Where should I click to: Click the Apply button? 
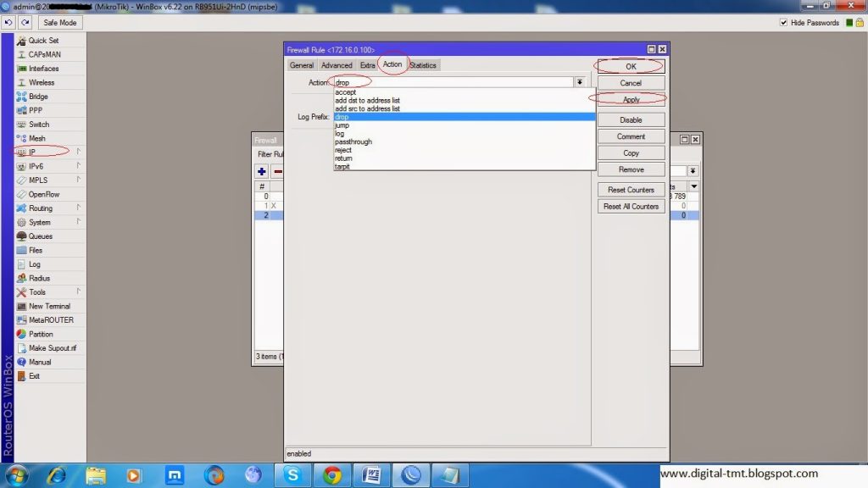coord(631,100)
